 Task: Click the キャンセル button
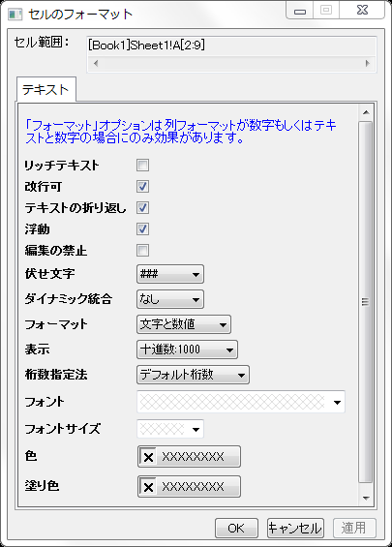point(295,529)
